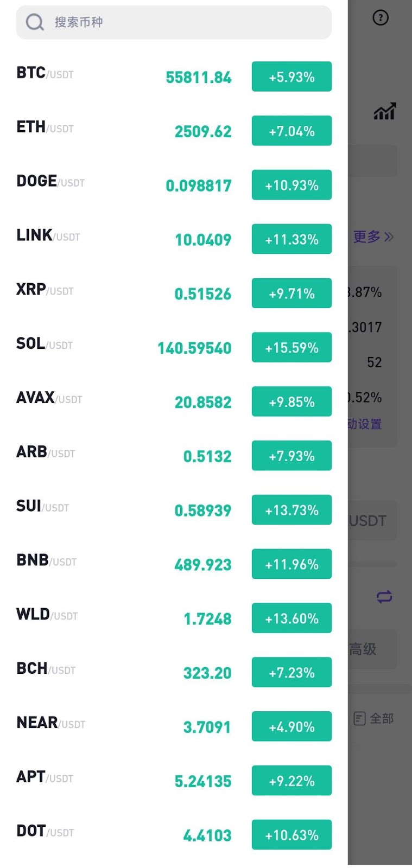This screenshot has height=868, width=412.
Task: Expand the 更多 link
Action: pos(373,237)
